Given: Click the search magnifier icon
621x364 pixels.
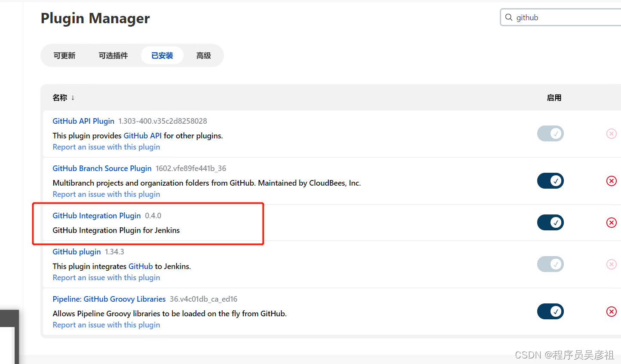Looking at the screenshot, I should pos(509,17).
